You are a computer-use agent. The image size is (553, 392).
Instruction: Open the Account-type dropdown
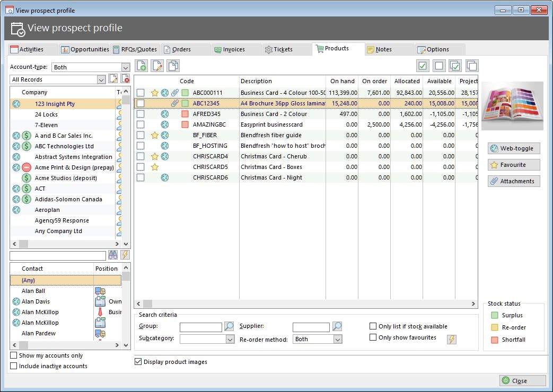[x=126, y=67]
